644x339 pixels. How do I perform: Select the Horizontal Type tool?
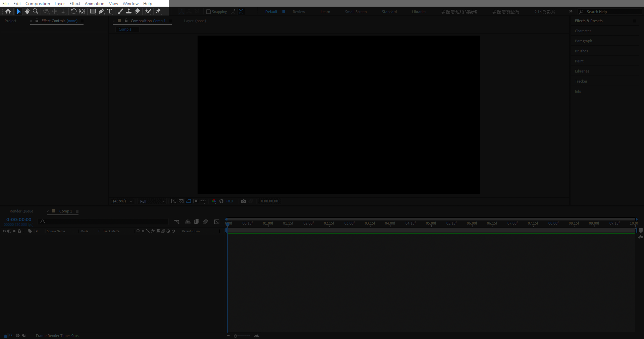110,11
